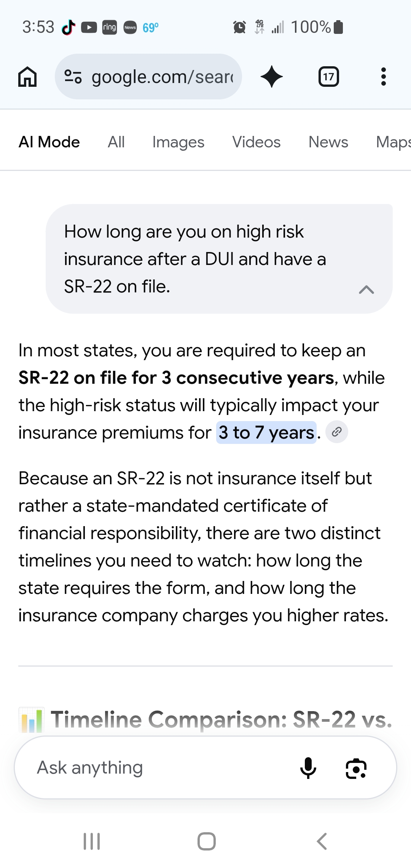Open the Images tab
The height and width of the screenshot is (868, 411).
(x=178, y=142)
